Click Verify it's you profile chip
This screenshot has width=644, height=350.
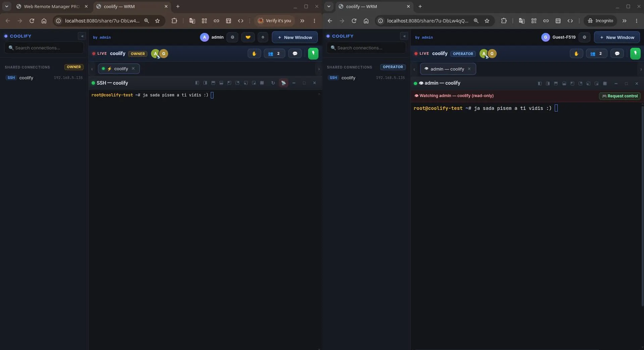click(274, 21)
